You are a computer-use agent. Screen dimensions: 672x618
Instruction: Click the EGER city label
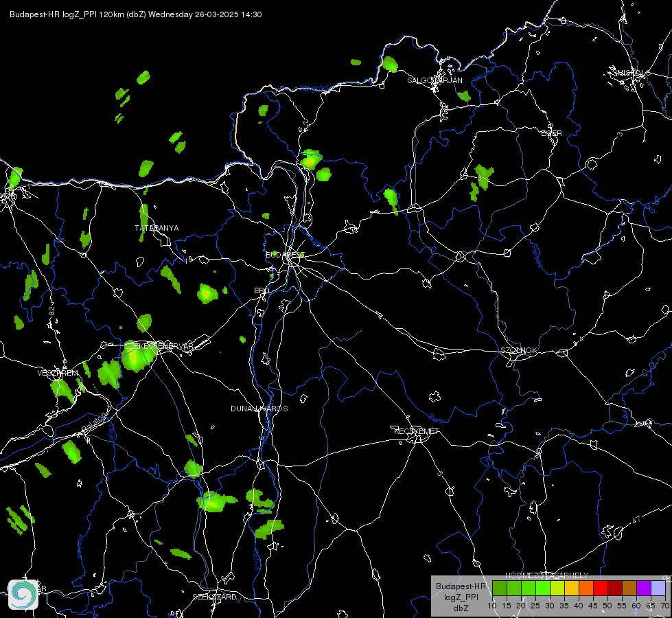[x=552, y=133]
